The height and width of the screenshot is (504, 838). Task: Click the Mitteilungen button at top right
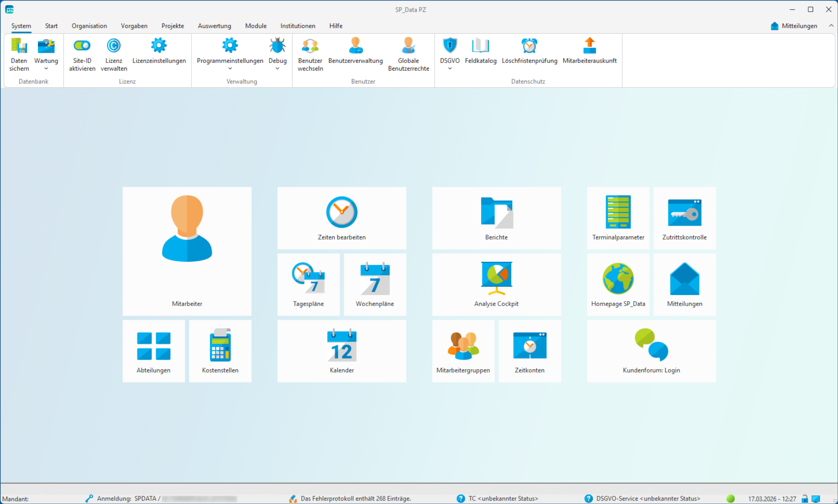pyautogui.click(x=794, y=26)
